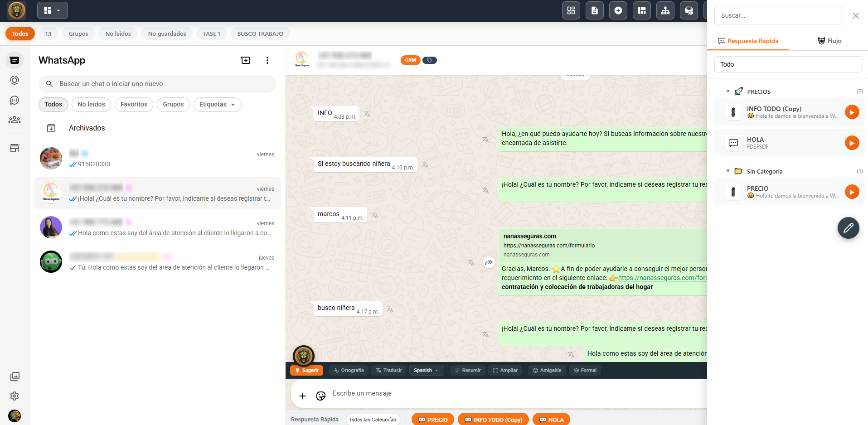
Task: Run the HOLA quick reply play button
Action: 852,143
